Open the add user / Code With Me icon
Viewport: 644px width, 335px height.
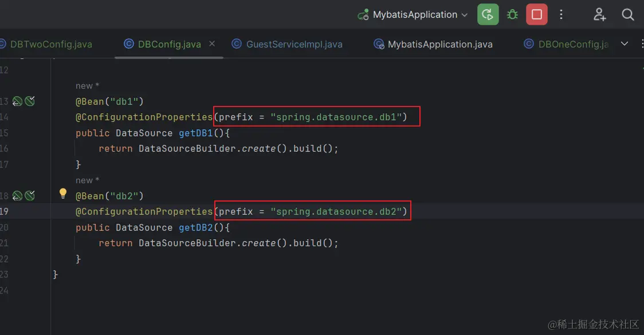pos(599,14)
